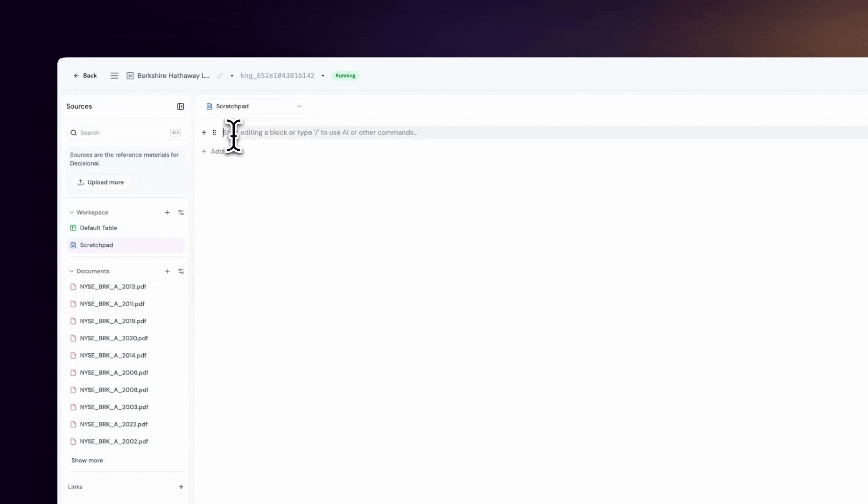Image resolution: width=868 pixels, height=504 pixels.
Task: Click the plus icon to add a Document
Action: pos(168,271)
